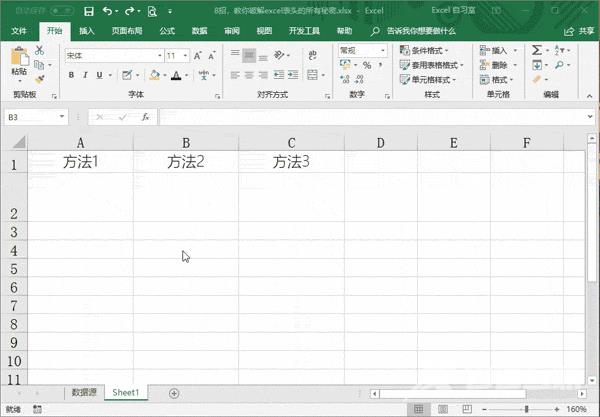Decrease font size with smaller A icon
Viewport: 600px width, 417px height.
click(212, 56)
